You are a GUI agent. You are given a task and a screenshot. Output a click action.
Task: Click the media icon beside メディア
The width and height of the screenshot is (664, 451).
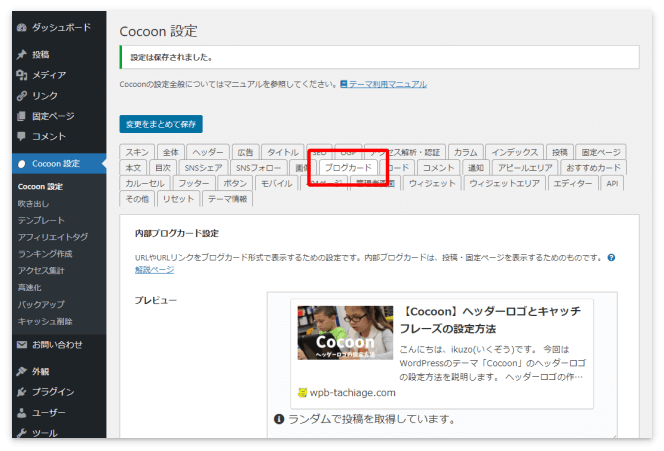pos(22,75)
